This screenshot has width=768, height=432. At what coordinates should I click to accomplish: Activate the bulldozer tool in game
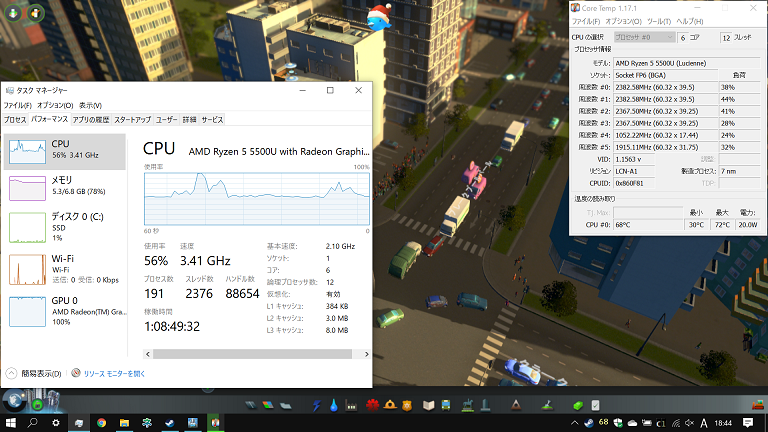tap(758, 405)
